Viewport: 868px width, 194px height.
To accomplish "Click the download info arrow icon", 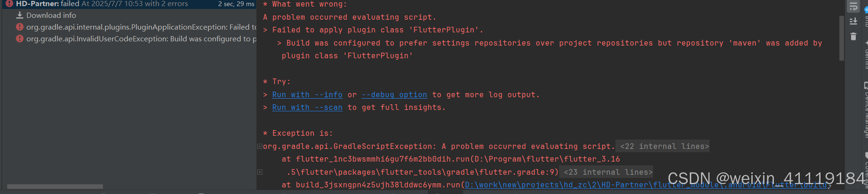I will pyautogui.click(x=20, y=15).
